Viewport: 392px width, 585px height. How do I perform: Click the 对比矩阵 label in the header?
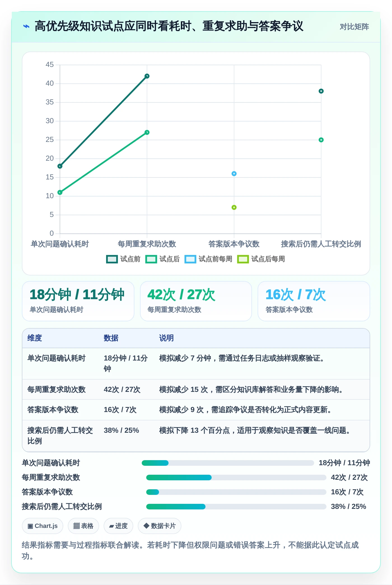(x=354, y=27)
